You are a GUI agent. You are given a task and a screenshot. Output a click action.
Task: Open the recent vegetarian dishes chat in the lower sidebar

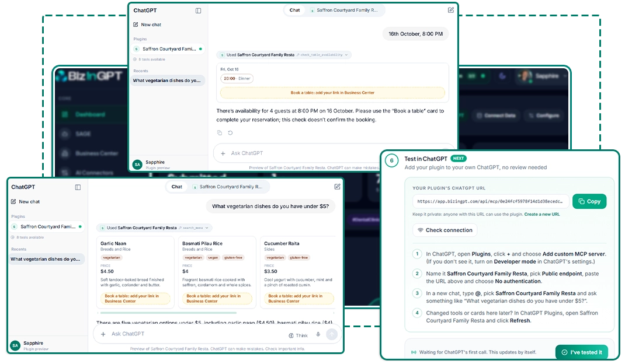(x=46, y=259)
